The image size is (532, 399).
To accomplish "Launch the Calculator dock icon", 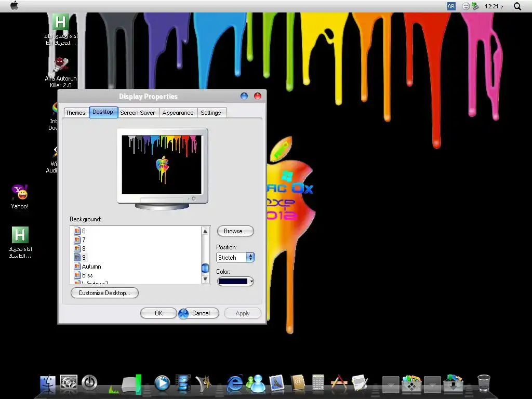I will [318, 383].
